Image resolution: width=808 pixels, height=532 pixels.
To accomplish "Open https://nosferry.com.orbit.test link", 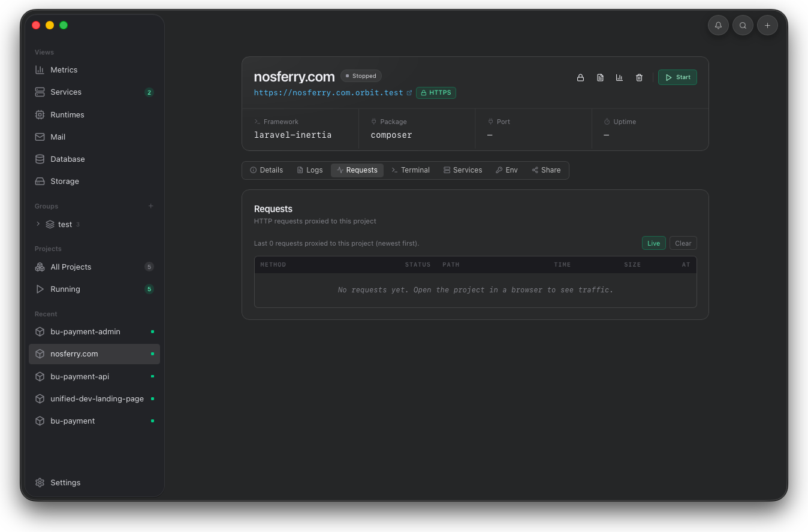I will tap(328, 93).
